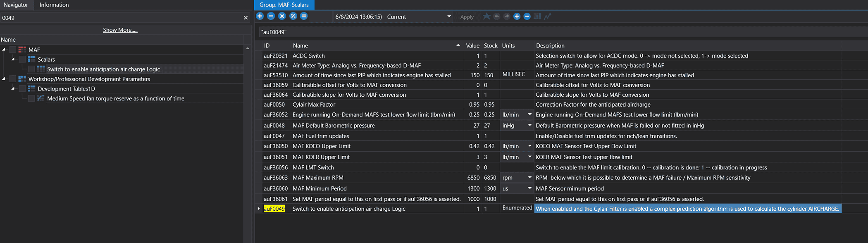
Task: Select the Value cell 6850 for MAF Maximum RPM
Action: click(472, 178)
